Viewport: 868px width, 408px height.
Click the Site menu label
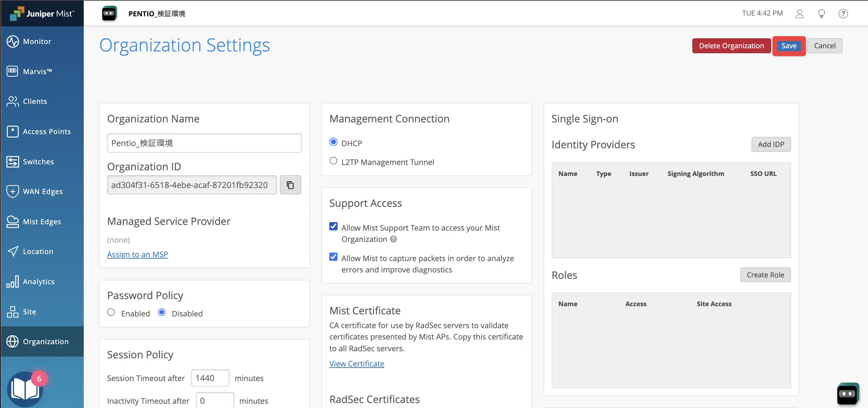pos(29,312)
